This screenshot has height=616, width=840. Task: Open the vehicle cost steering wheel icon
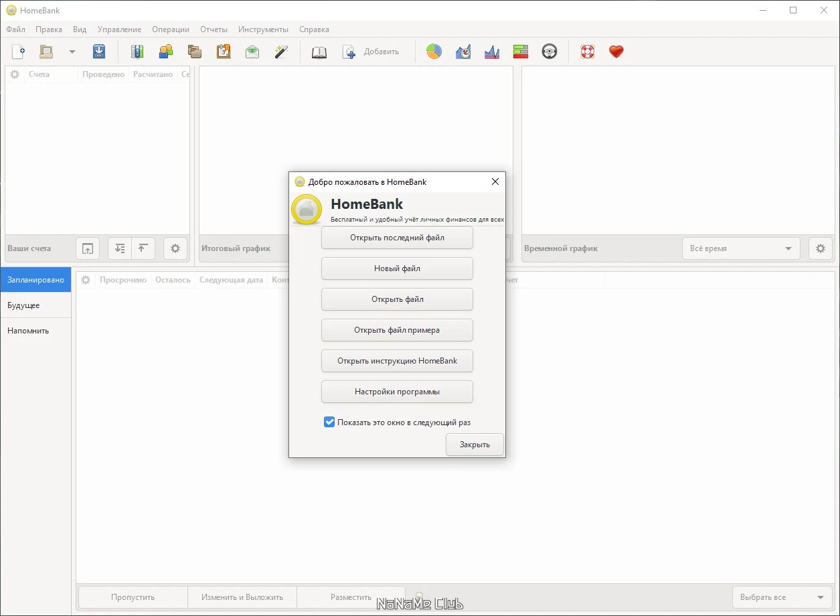[x=550, y=52]
